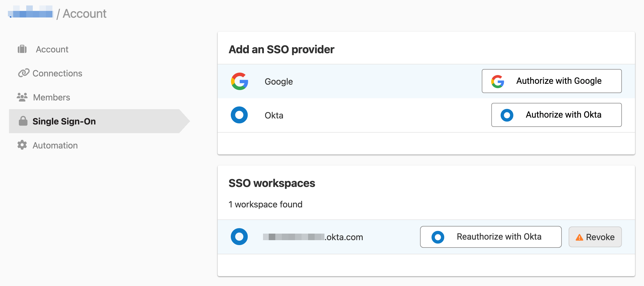
Task: Click the link icon next to Connections
Action: [x=23, y=73]
